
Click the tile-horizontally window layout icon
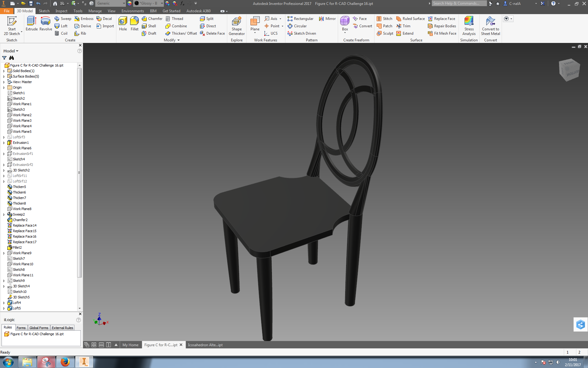click(x=101, y=345)
